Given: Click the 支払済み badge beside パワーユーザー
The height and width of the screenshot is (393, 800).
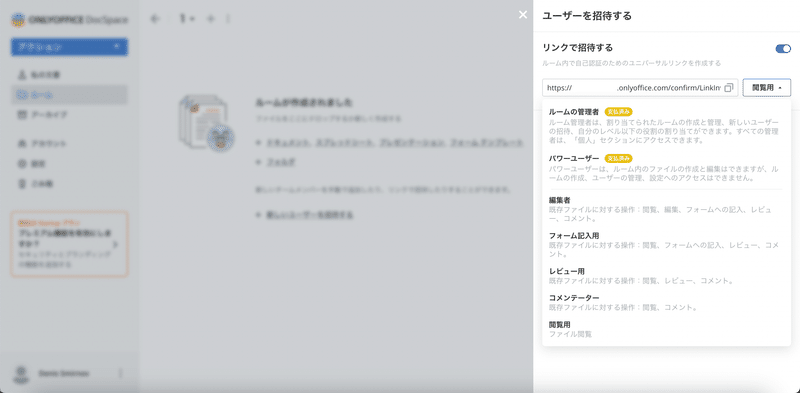Looking at the screenshot, I should 618,158.
